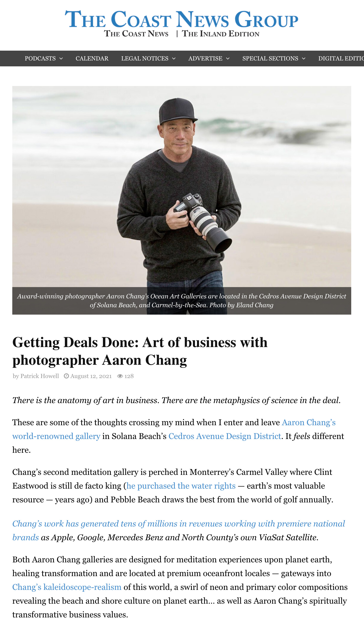Open author Patrick Howell's page
Image resolution: width=364 pixels, height=627 pixels.
click(40, 376)
